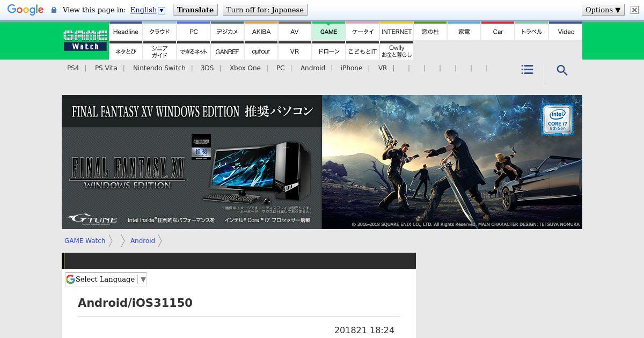644x338 pixels.
Task: Open the ネタとぴ tab
Action: tap(126, 52)
